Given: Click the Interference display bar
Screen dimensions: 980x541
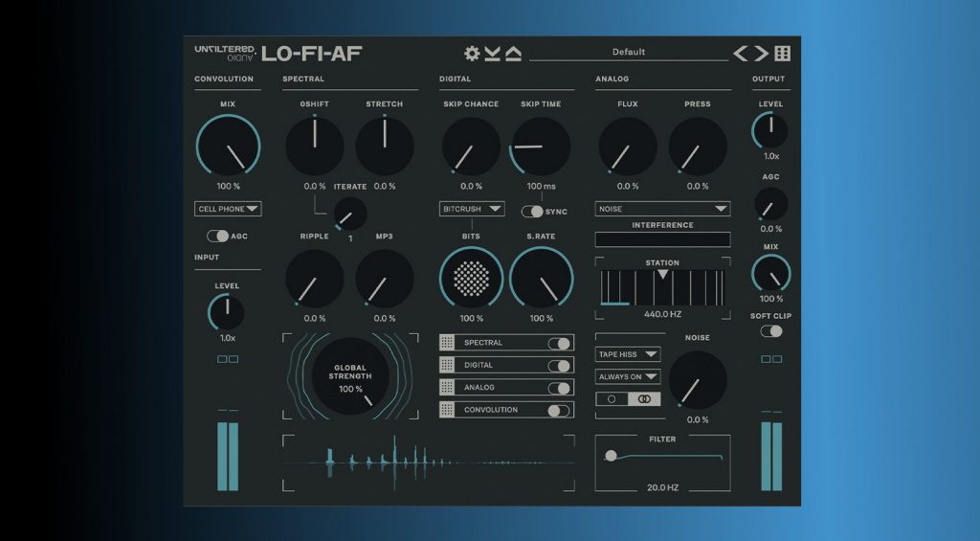Looking at the screenshot, I should click(662, 239).
